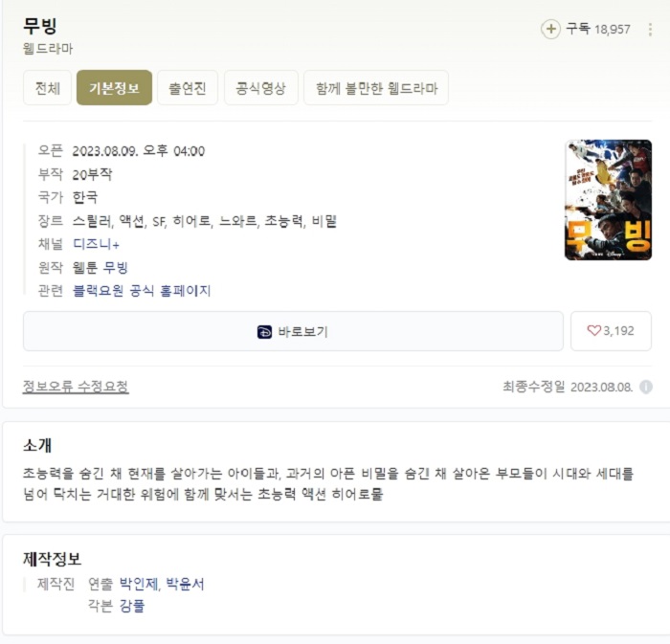Select the 기본정보 tab
The height and width of the screenshot is (644, 670).
[114, 88]
